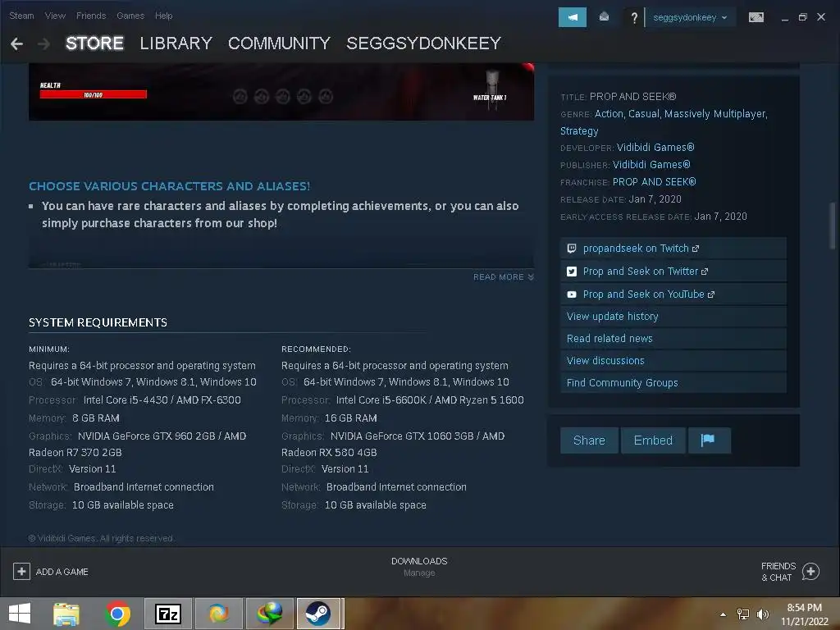Open the View menu

click(55, 16)
